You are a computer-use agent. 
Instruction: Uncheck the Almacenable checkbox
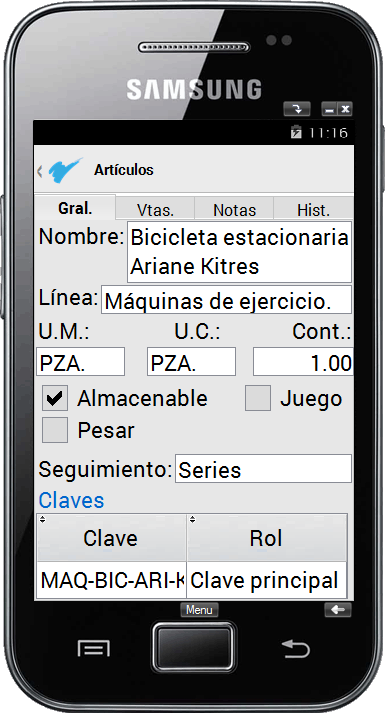(55, 398)
